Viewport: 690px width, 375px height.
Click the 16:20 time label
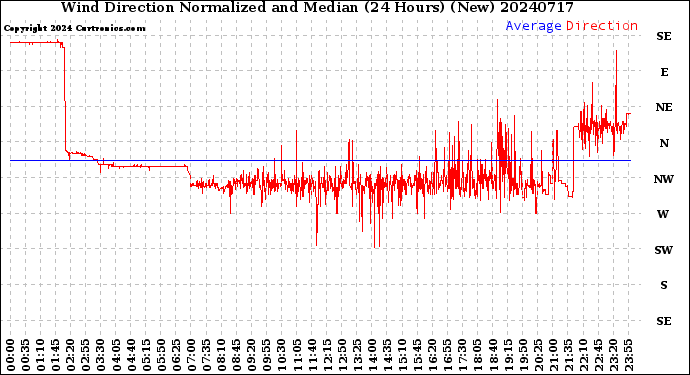tap(432, 356)
